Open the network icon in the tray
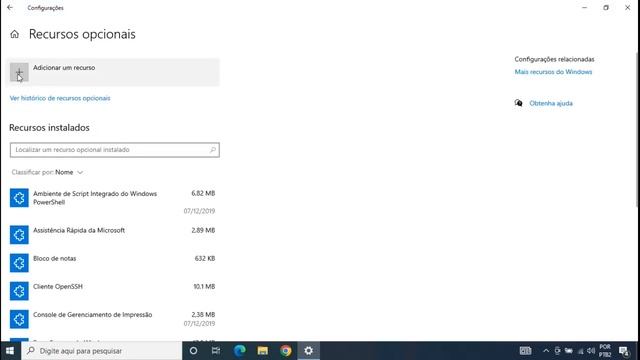The image size is (640, 360). (x=580, y=351)
